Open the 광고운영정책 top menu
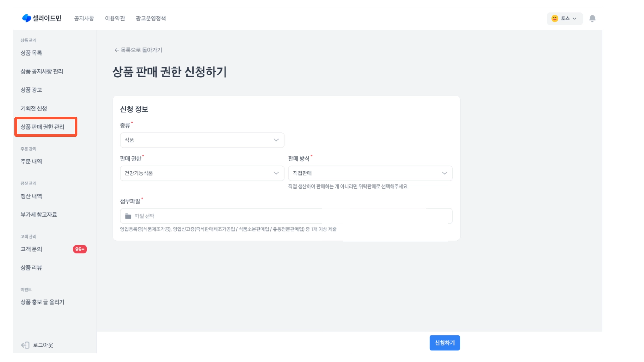This screenshot has height=362, width=644. coord(151,19)
